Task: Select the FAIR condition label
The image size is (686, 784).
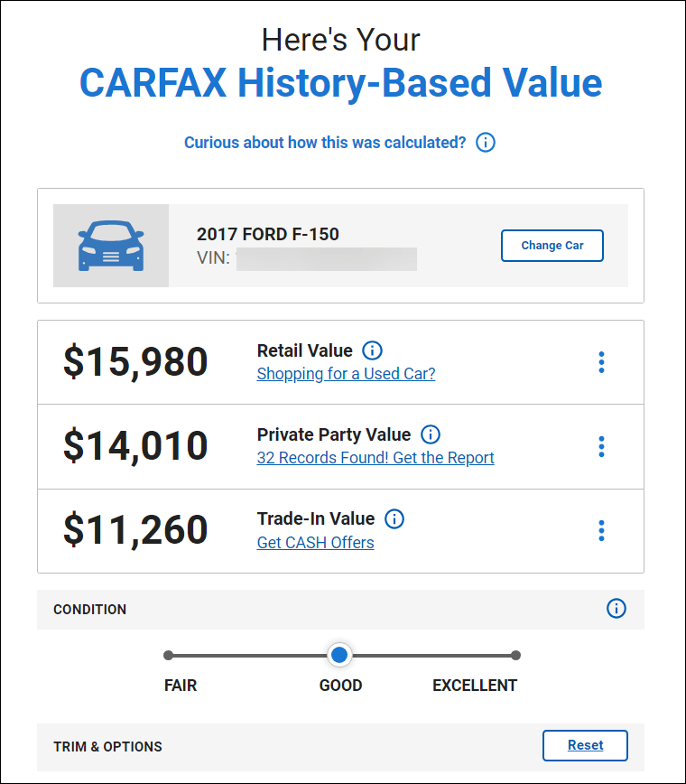Action: point(181,685)
